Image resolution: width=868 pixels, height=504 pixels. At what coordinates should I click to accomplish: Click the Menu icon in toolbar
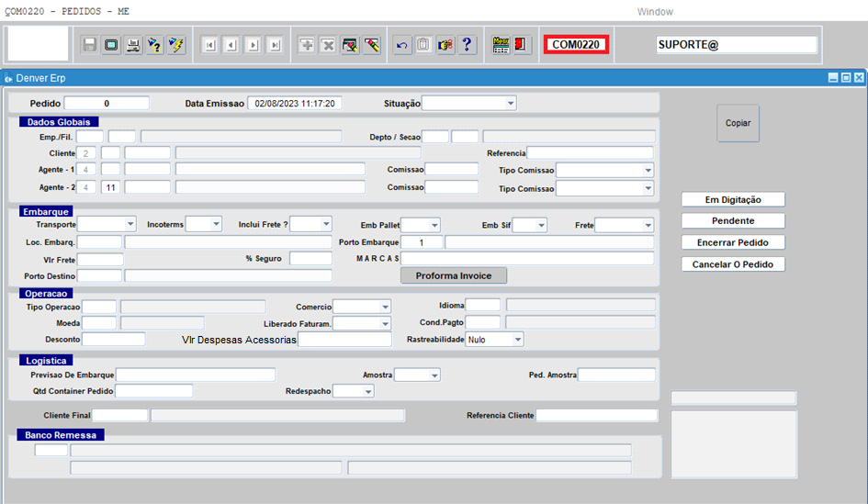tap(501, 44)
